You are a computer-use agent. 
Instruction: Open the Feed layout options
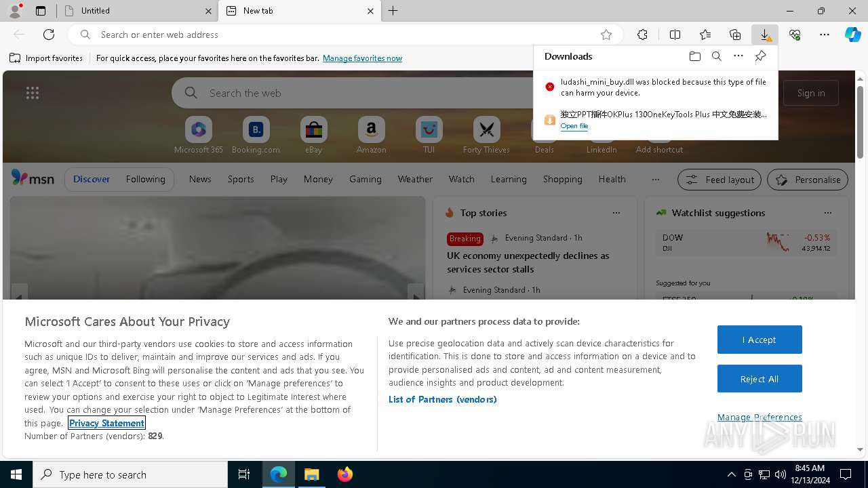pyautogui.click(x=719, y=180)
